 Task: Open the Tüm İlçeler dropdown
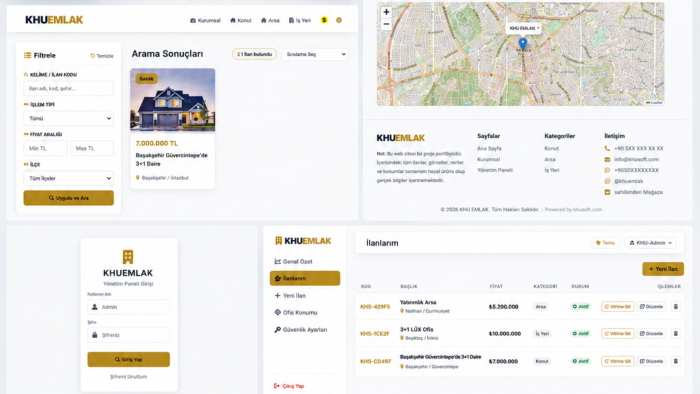[68, 178]
